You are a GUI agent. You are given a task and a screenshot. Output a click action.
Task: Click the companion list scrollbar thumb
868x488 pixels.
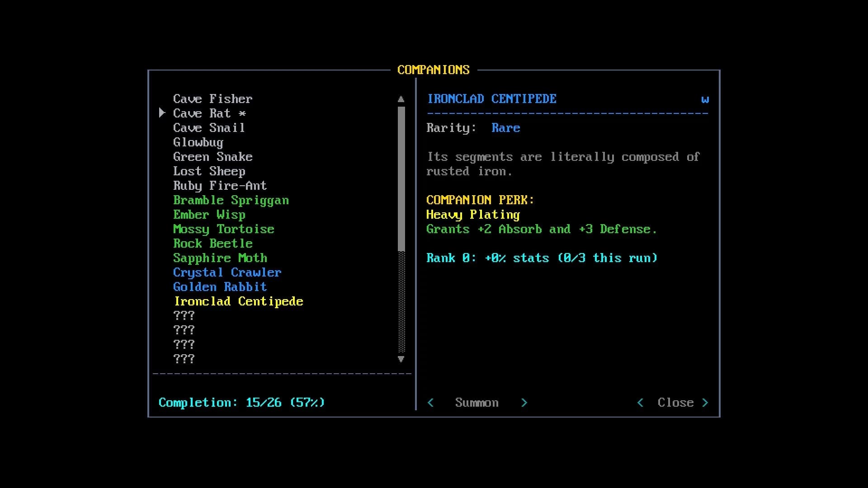(x=401, y=179)
